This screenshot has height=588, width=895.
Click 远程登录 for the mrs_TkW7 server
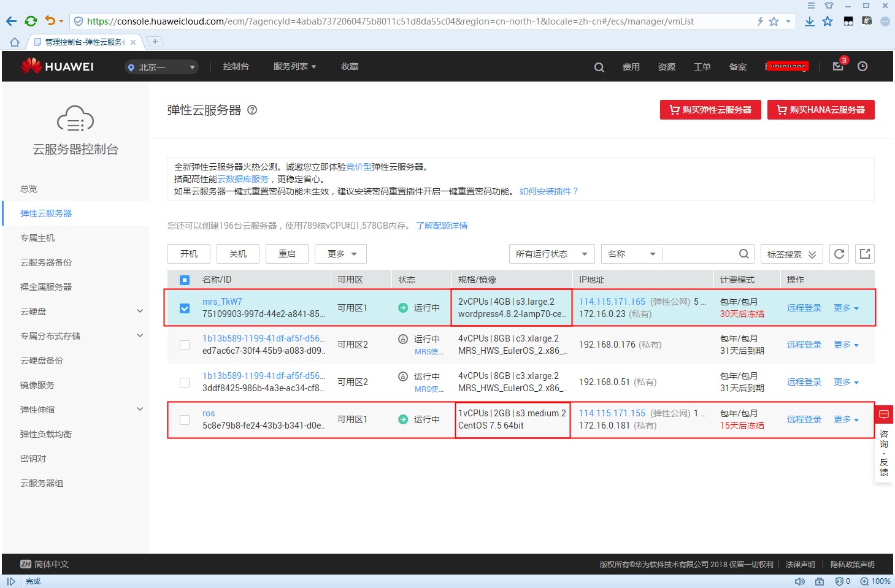(804, 308)
